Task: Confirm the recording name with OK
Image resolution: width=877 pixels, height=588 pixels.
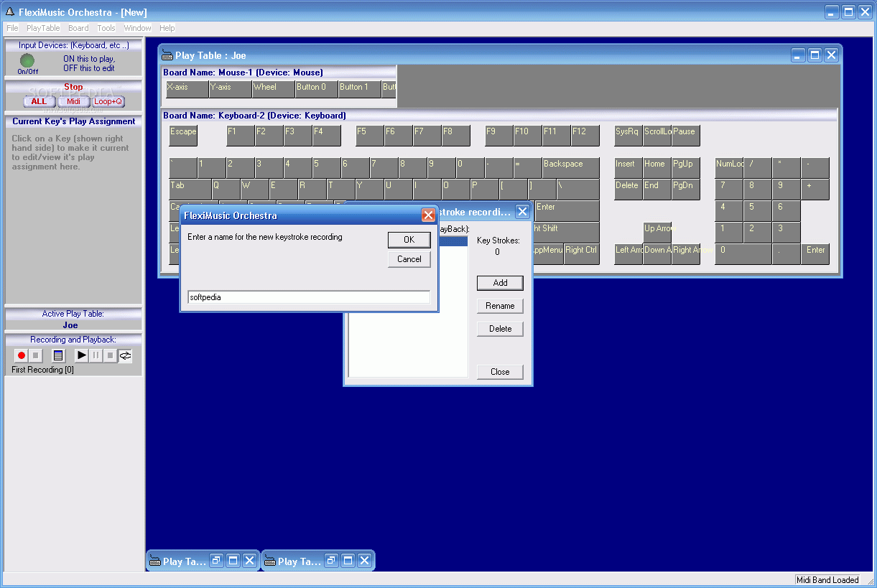Action: [409, 240]
